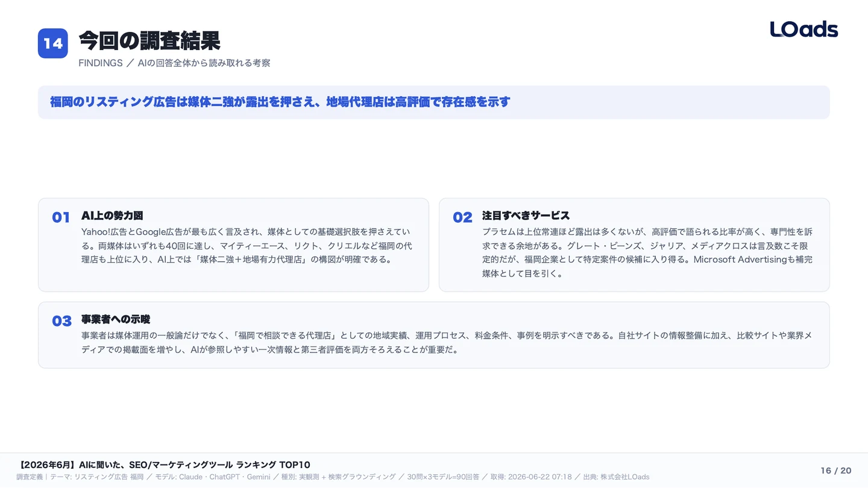Click the LOads logo

coord(804,29)
